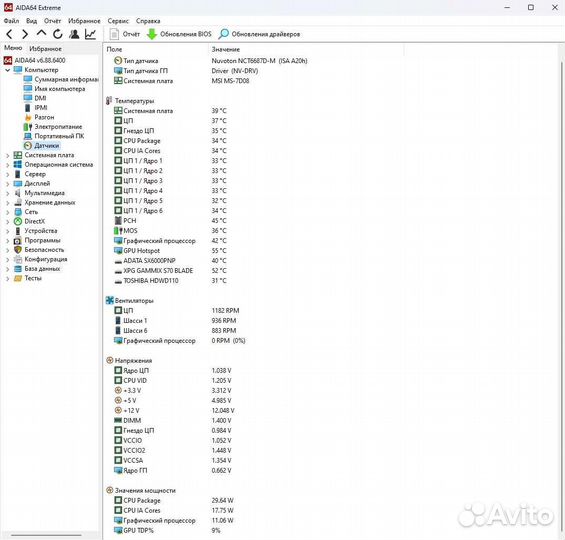565x540 pixels.
Task: Open the Сервис menu
Action: pyautogui.click(x=118, y=21)
